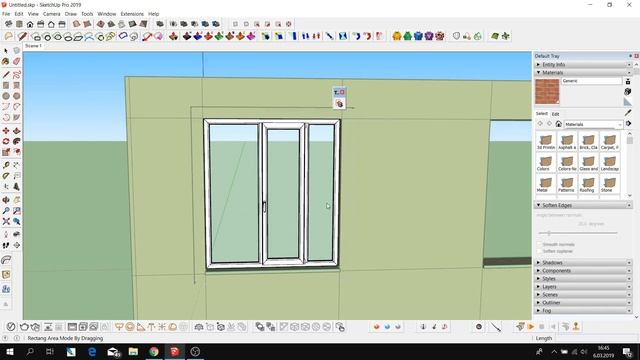Open the Brick material folder

click(588, 142)
